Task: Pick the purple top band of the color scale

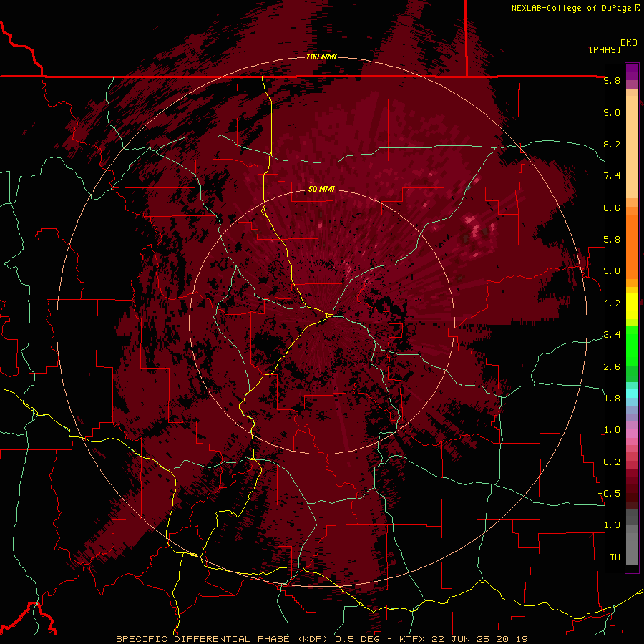Action: pos(632,72)
